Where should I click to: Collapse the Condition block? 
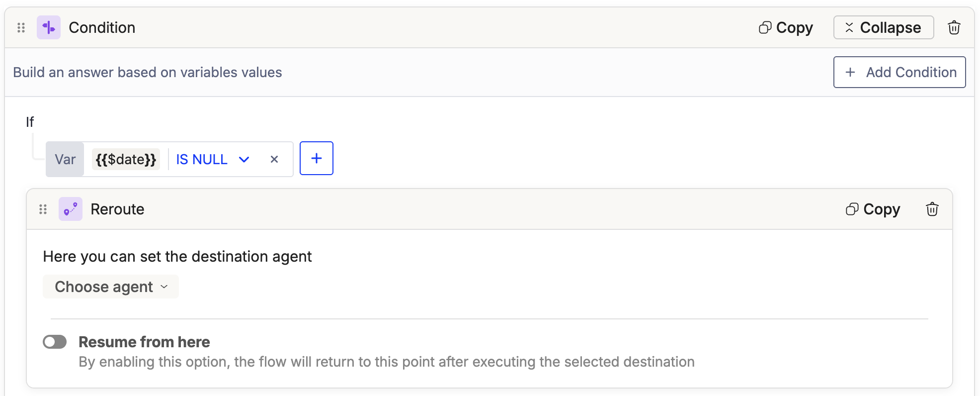pos(883,28)
